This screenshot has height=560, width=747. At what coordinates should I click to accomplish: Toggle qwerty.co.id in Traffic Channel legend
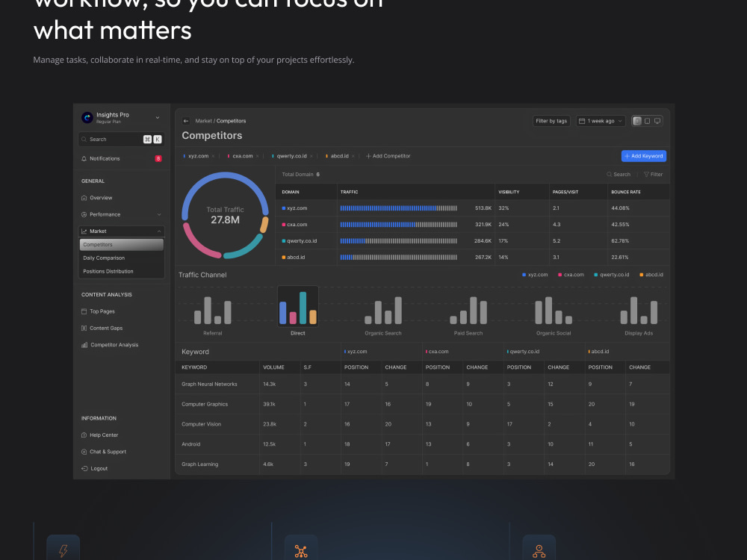(612, 275)
